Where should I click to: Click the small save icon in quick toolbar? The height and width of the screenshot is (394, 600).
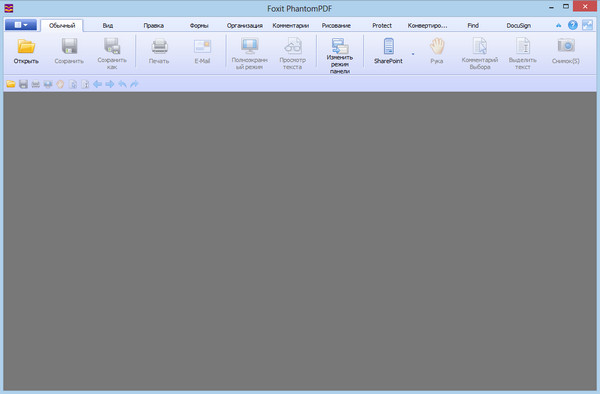[x=23, y=84]
